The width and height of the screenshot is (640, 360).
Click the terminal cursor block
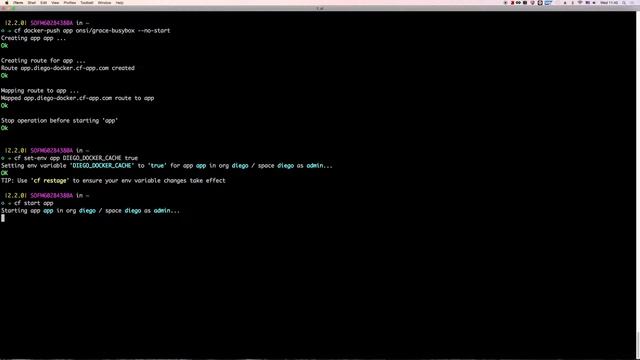[3, 218]
